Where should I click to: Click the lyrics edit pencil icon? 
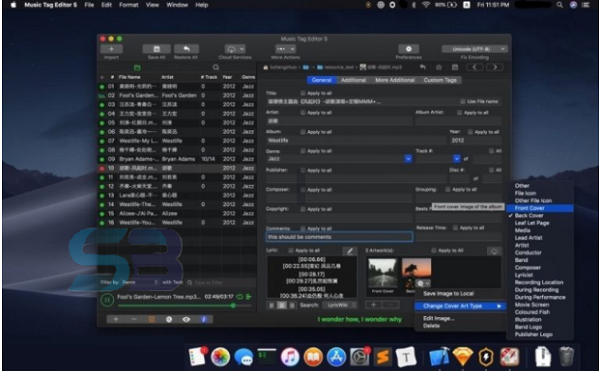tap(350, 251)
